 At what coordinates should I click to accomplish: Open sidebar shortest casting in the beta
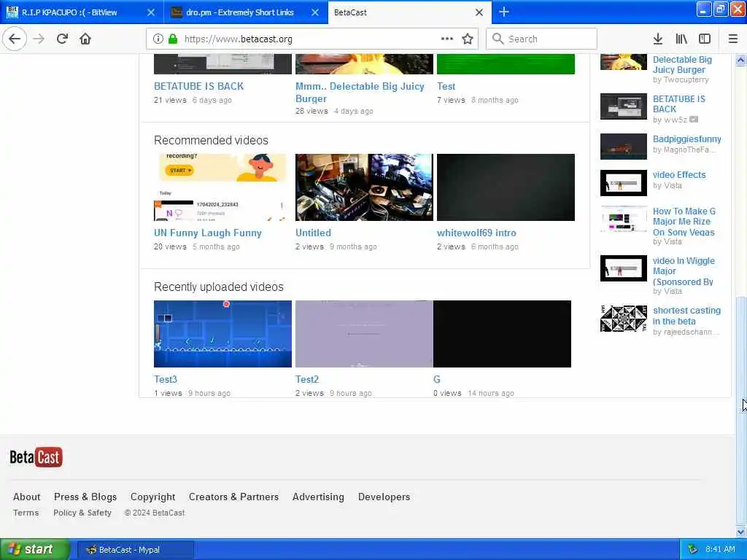[x=686, y=316]
